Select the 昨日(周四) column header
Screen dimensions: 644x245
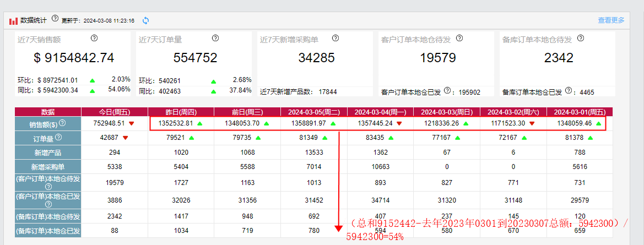pyautogui.click(x=181, y=112)
